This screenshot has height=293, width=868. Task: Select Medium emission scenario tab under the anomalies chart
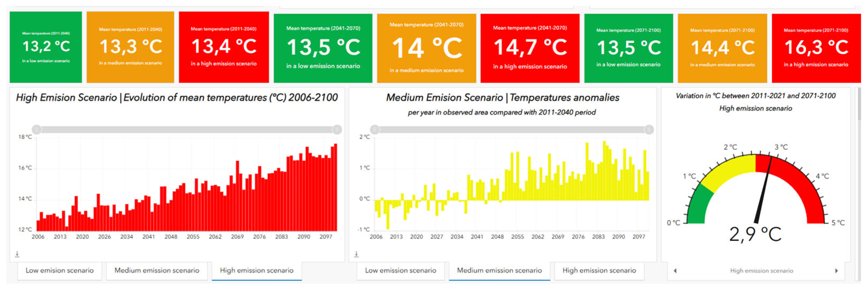tap(499, 270)
